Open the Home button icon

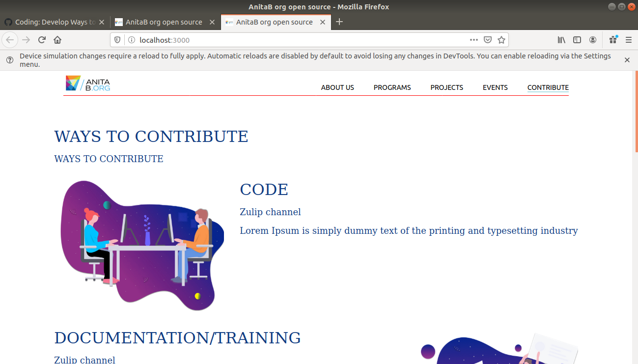click(58, 40)
